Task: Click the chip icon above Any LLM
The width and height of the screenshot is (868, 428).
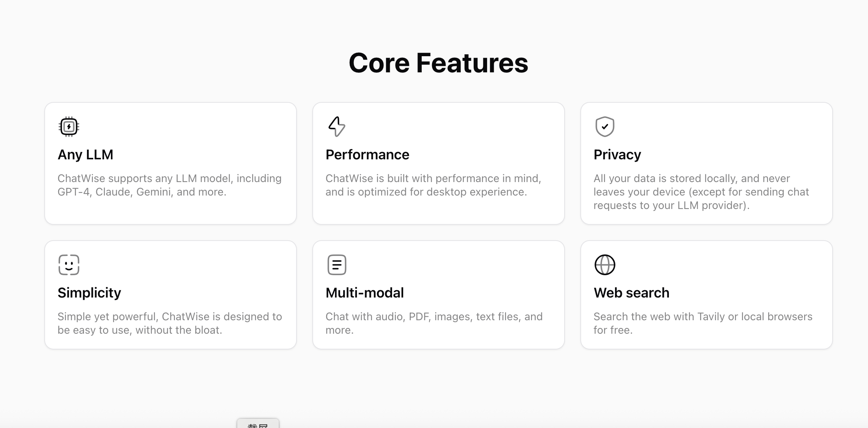Action: coord(69,127)
